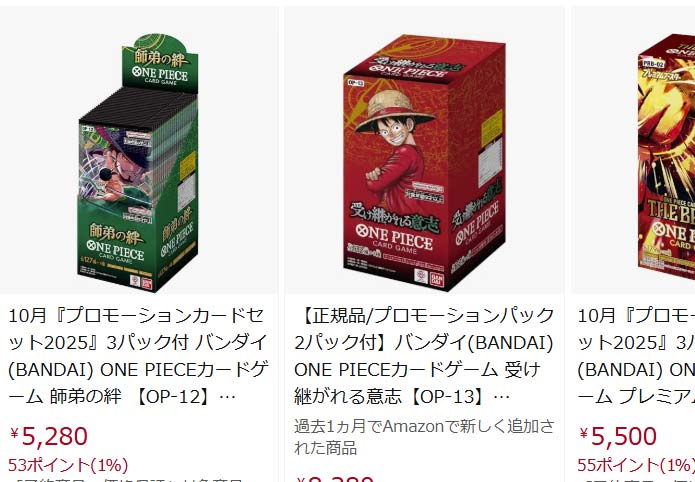
Task: Click Luffy's straw hat on the red box
Action: click(395, 111)
